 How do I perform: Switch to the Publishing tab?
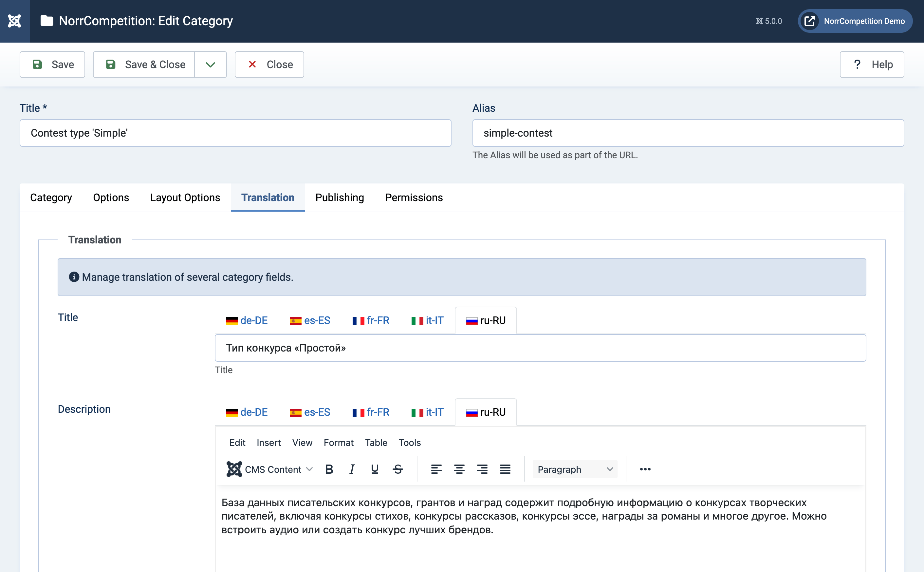click(340, 198)
